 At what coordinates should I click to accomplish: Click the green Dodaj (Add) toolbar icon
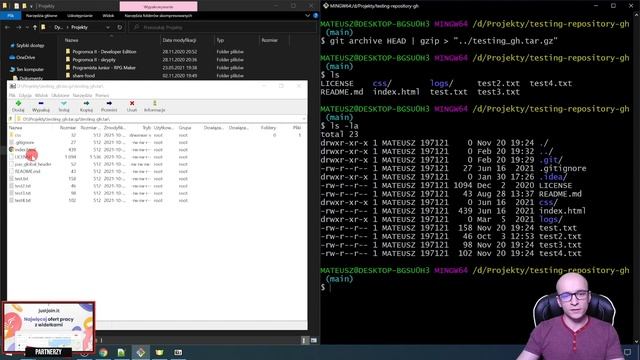coord(18,103)
